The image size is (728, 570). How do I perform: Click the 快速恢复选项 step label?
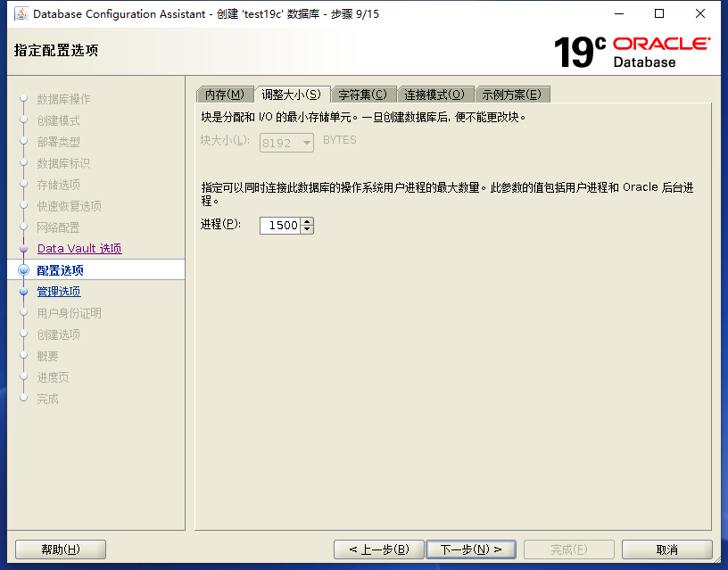click(x=70, y=206)
